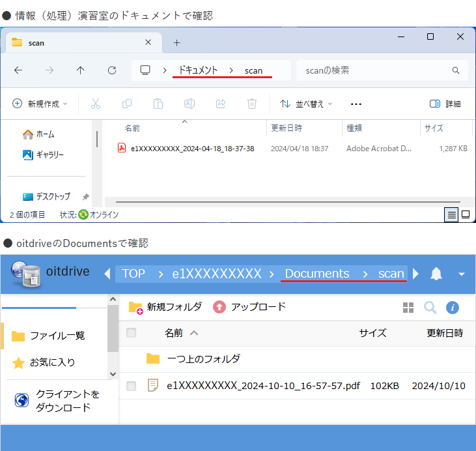Viewport: 476px width, 451px height.
Task: Select ファイル一覧 in oitdrive sidebar
Action: tap(57, 336)
